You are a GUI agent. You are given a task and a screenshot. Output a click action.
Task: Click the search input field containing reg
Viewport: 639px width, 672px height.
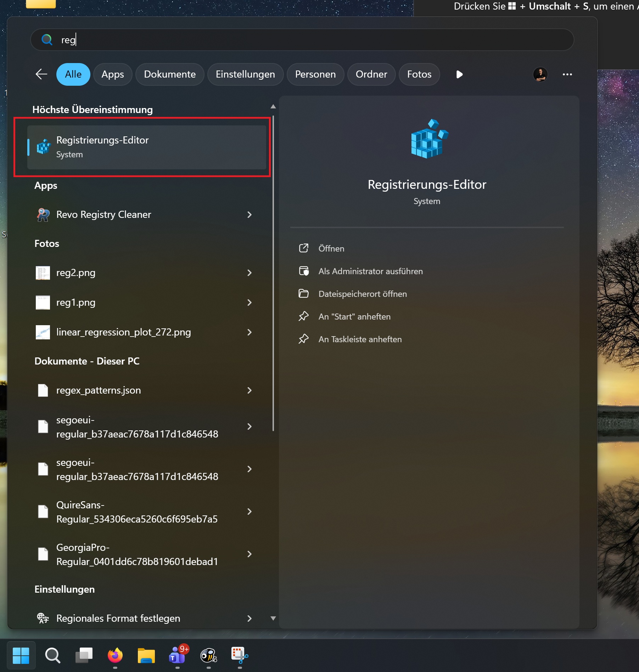[302, 40]
